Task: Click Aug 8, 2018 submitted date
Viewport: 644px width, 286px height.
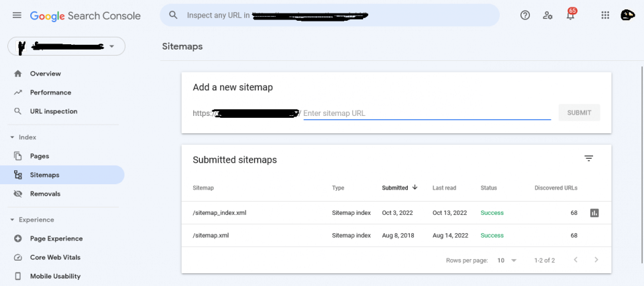Action: point(398,236)
